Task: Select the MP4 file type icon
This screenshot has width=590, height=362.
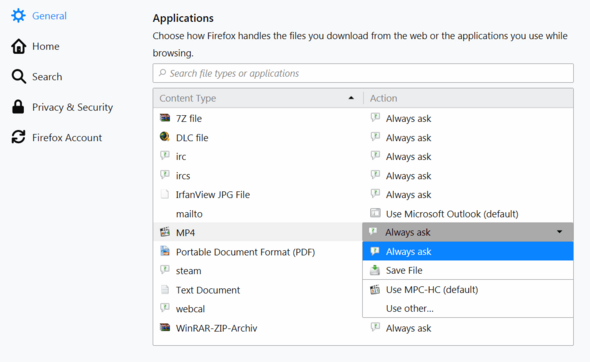Action: (x=165, y=232)
